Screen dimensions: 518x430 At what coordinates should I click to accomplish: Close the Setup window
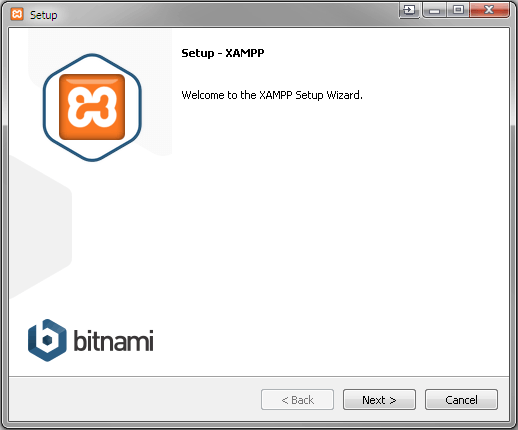[x=489, y=10]
